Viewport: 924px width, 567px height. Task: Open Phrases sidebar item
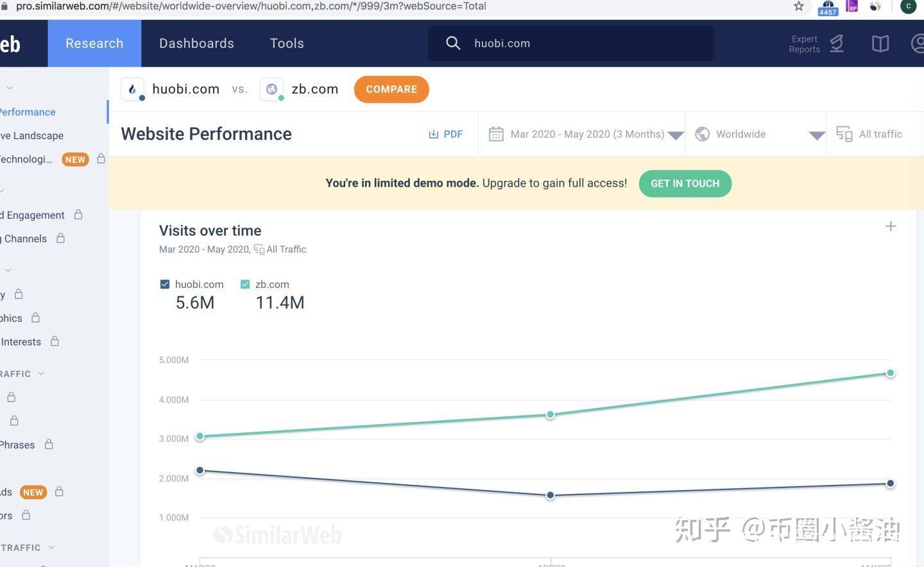coord(17,444)
